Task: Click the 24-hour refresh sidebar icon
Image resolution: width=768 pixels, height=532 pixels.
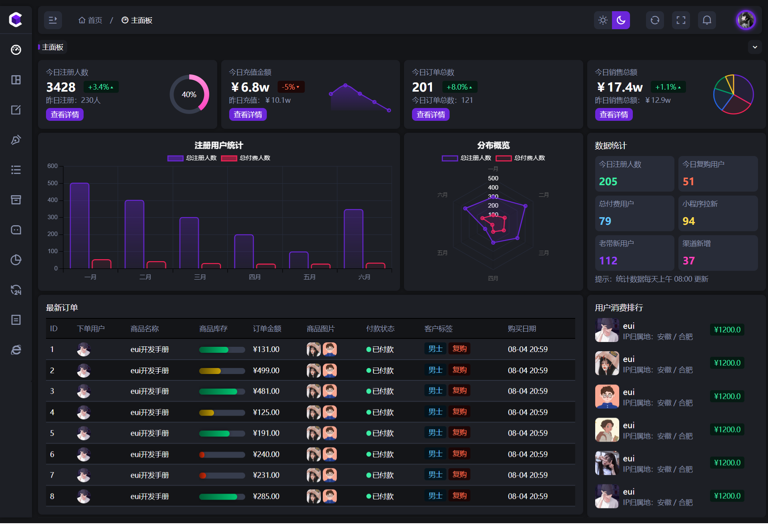Action: pyautogui.click(x=16, y=290)
